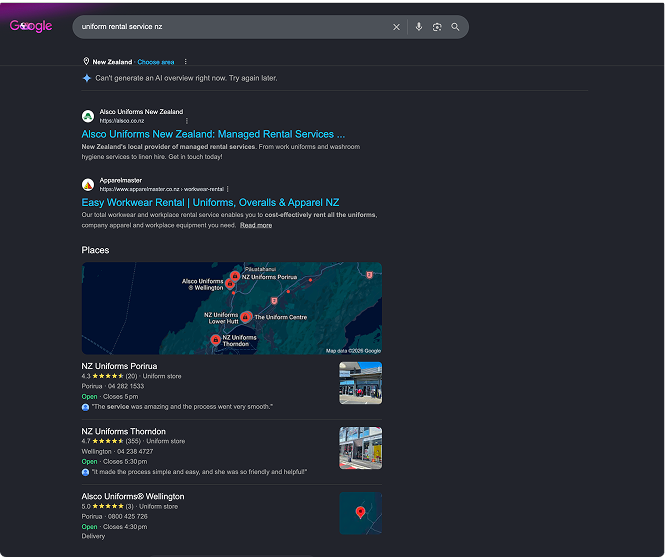Open Google Lens image search icon
The image size is (665, 557).
[437, 27]
